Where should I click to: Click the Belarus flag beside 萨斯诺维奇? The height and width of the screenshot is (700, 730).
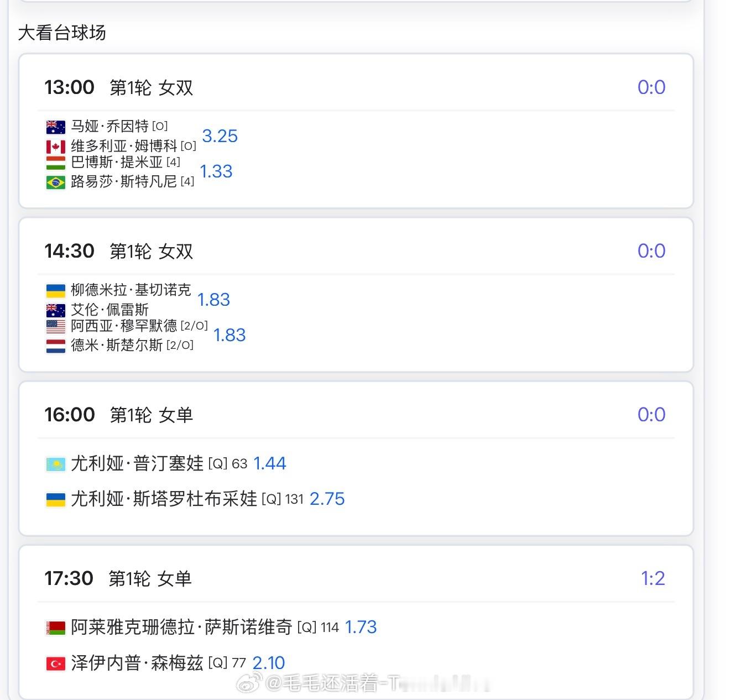pos(55,628)
